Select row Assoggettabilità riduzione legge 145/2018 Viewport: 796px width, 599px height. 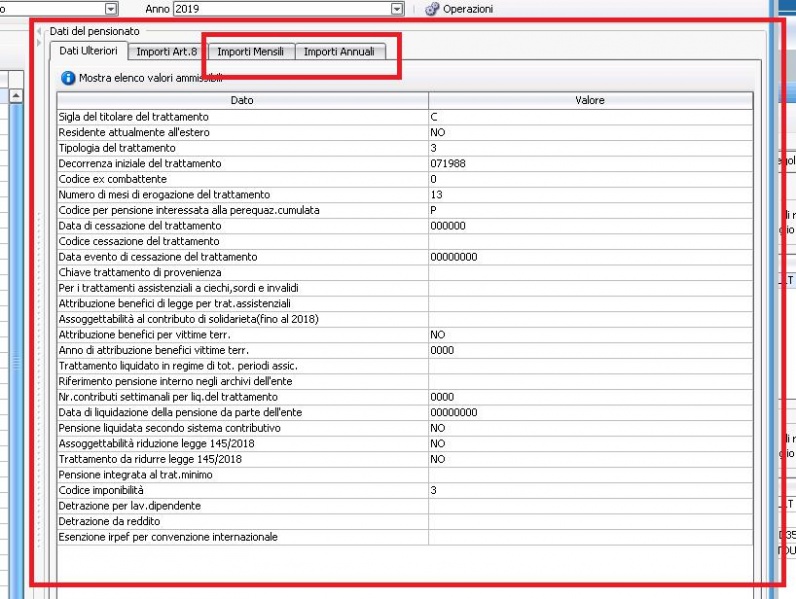coord(405,444)
